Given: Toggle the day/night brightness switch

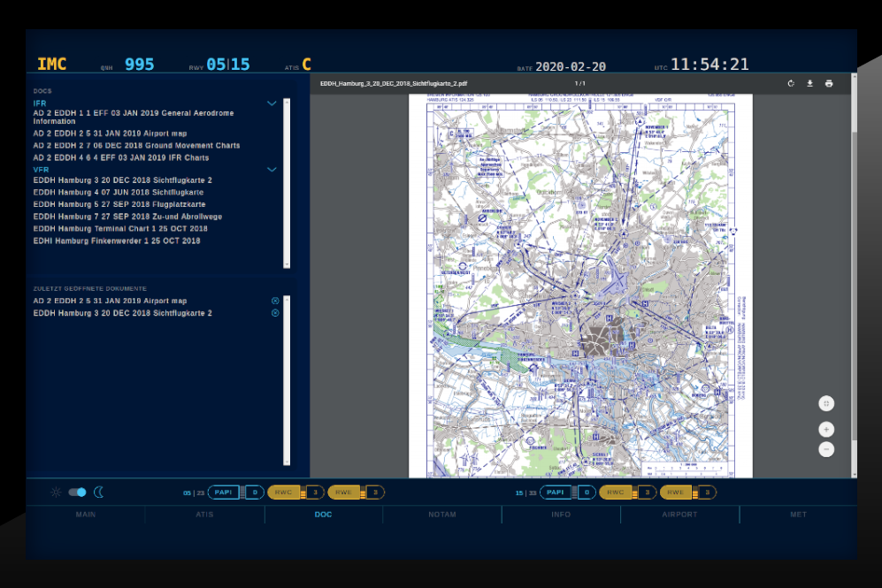Looking at the screenshot, I should (x=77, y=493).
